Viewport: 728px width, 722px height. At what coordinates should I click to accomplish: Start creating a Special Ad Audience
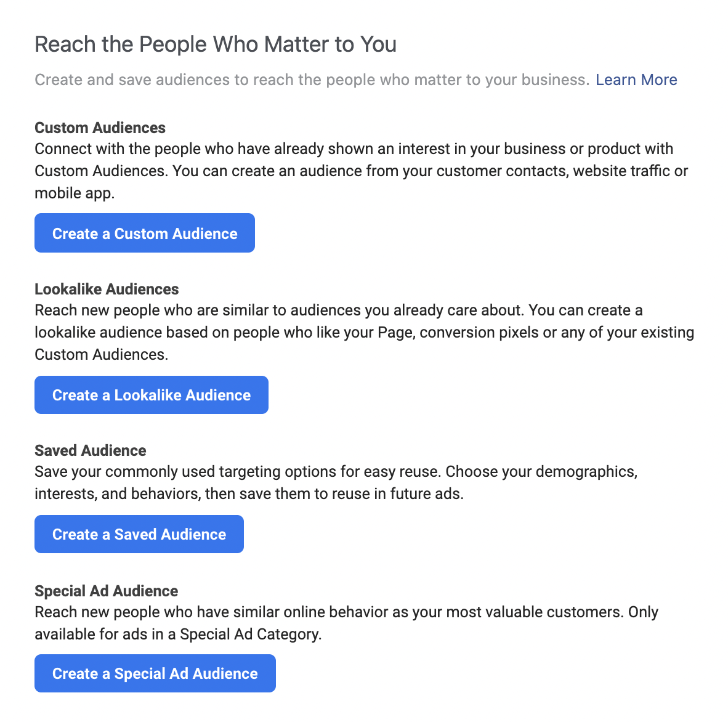coord(155,673)
